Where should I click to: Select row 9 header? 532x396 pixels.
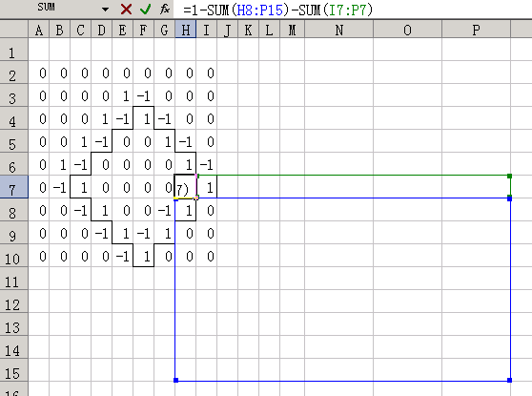(13, 233)
